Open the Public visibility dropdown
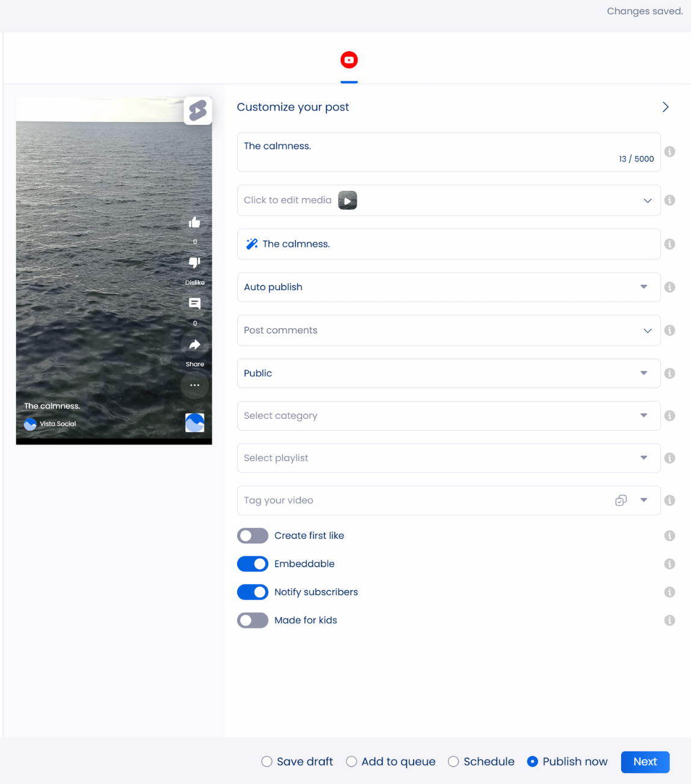Viewport: 691px width, 784px height. click(x=448, y=373)
